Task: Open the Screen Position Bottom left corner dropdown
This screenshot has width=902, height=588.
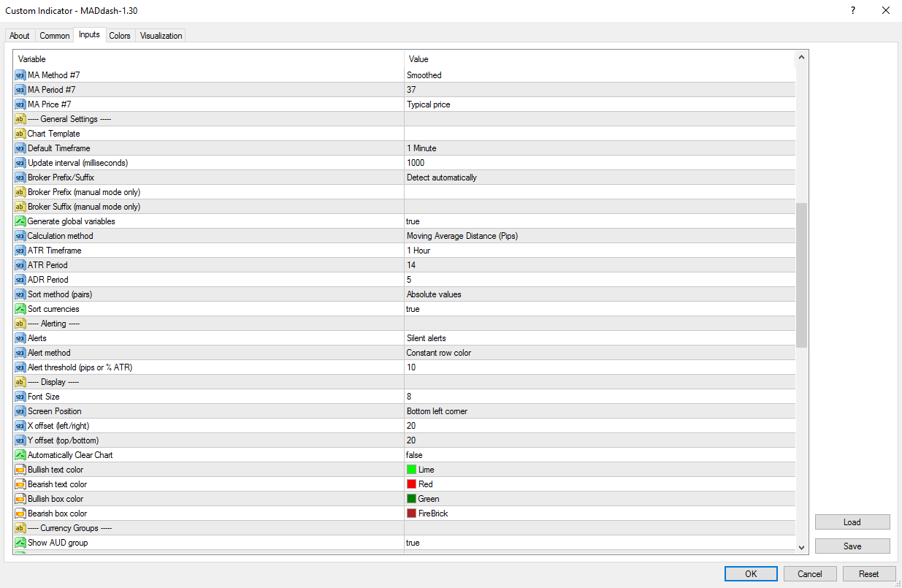Action: tap(599, 411)
